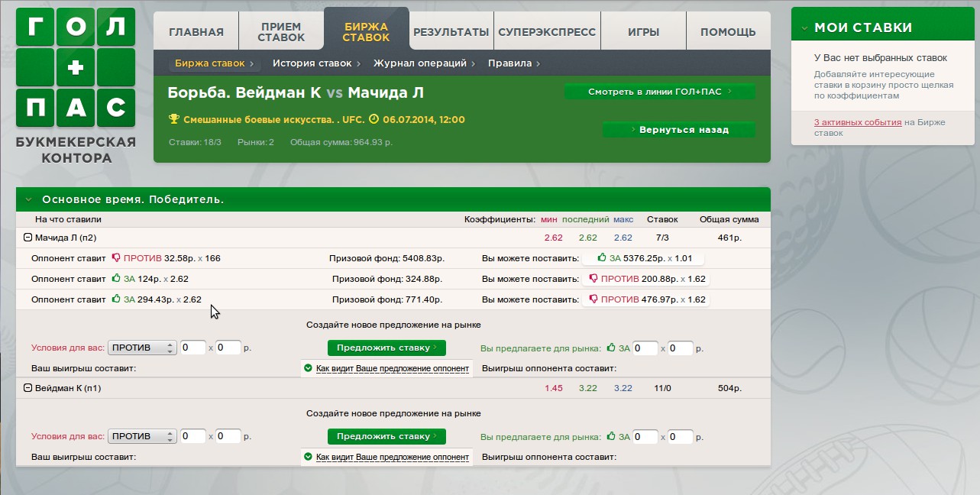Focus first amount field after Вейдман ПРОТИВ dropdown
The height and width of the screenshot is (495, 980).
[193, 437]
